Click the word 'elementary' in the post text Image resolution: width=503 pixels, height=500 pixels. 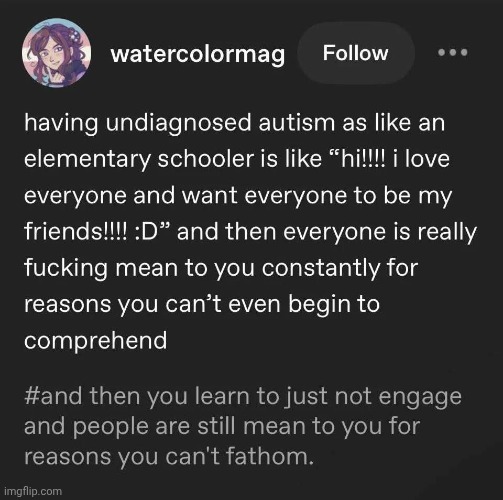click(87, 159)
